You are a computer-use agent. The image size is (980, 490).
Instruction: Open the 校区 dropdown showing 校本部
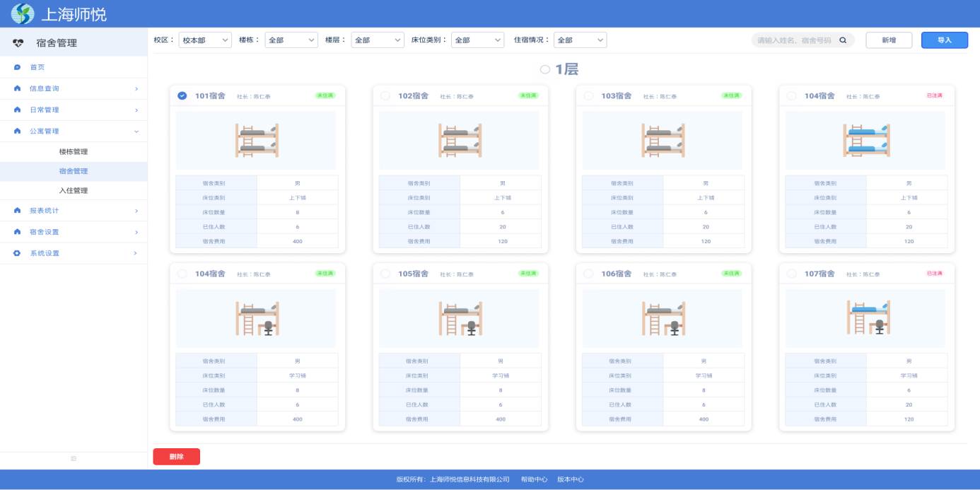tap(205, 40)
